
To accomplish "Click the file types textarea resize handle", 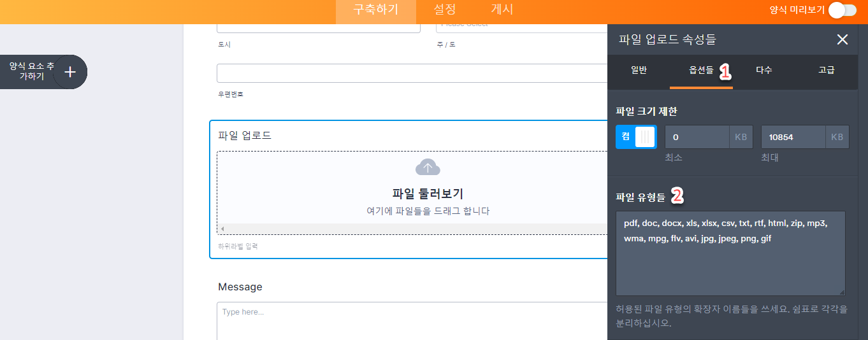I will point(841,291).
